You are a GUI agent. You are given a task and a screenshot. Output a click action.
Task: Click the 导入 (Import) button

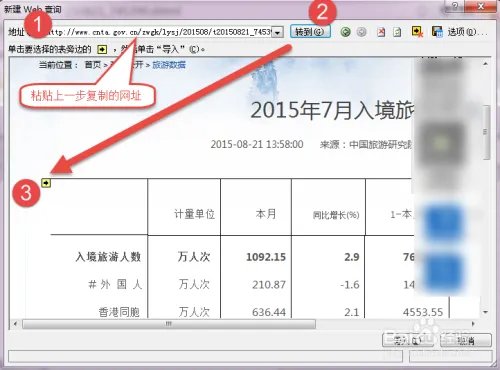[x=407, y=340]
